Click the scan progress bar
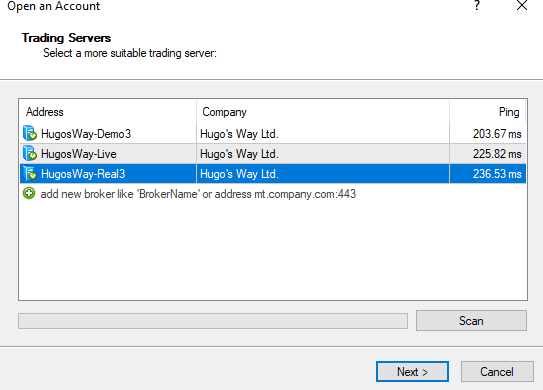The height and width of the screenshot is (390, 543). coord(213,321)
